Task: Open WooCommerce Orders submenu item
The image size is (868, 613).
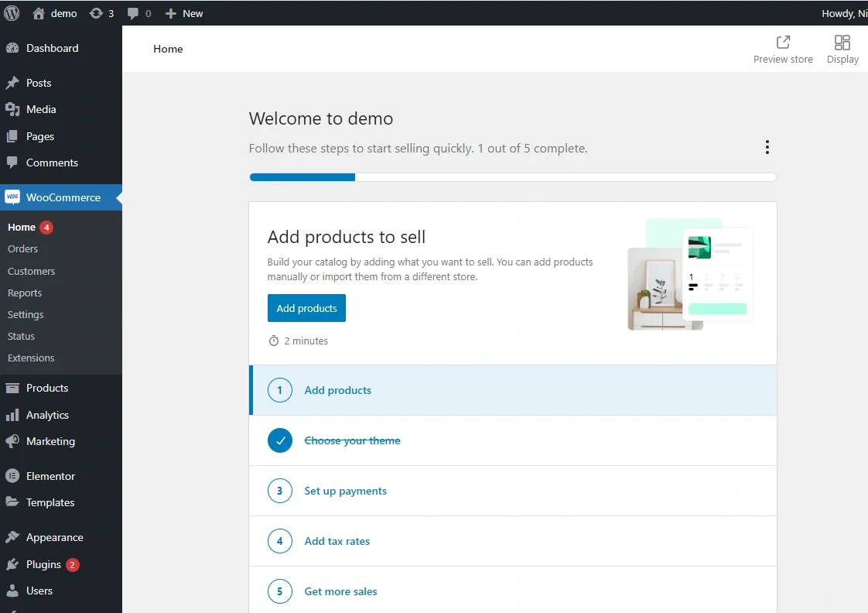Action: click(x=22, y=248)
